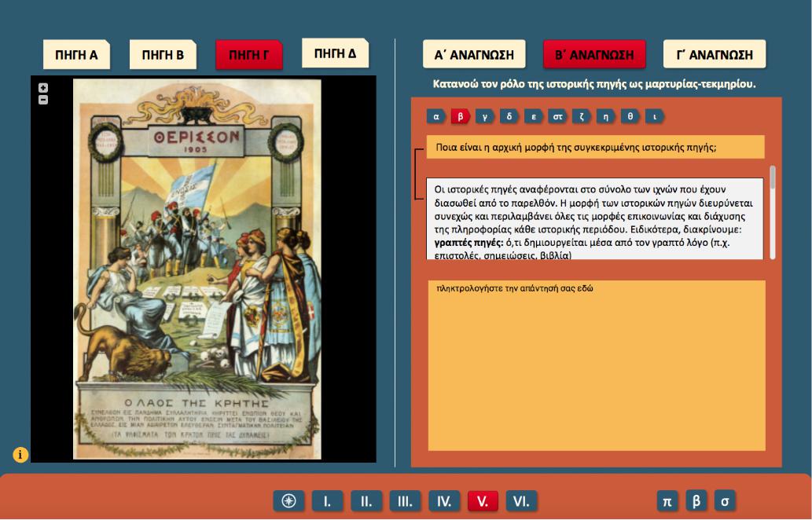Viewport: 812px width, 520px height.
Task: Click the heading 'Κατανοώ τον ρόλο της ιστορικής πηγής'
Action: click(x=594, y=84)
